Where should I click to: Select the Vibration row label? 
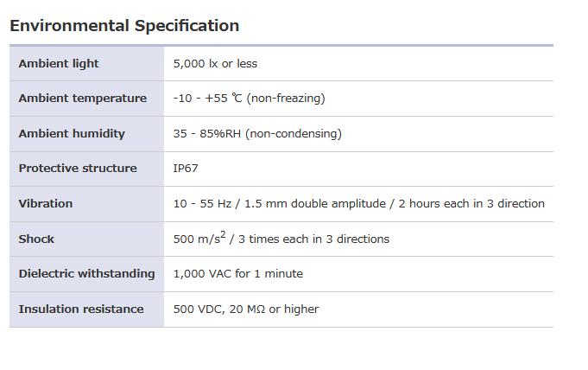coord(46,204)
